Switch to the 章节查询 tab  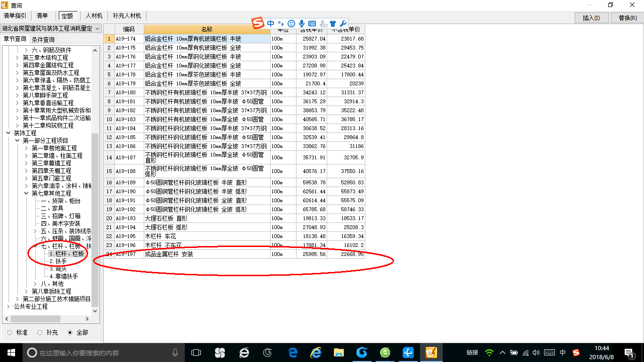(15, 39)
